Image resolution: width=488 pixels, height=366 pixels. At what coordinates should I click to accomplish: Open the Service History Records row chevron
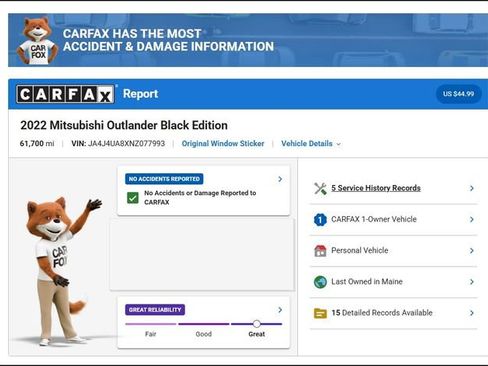[472, 188]
